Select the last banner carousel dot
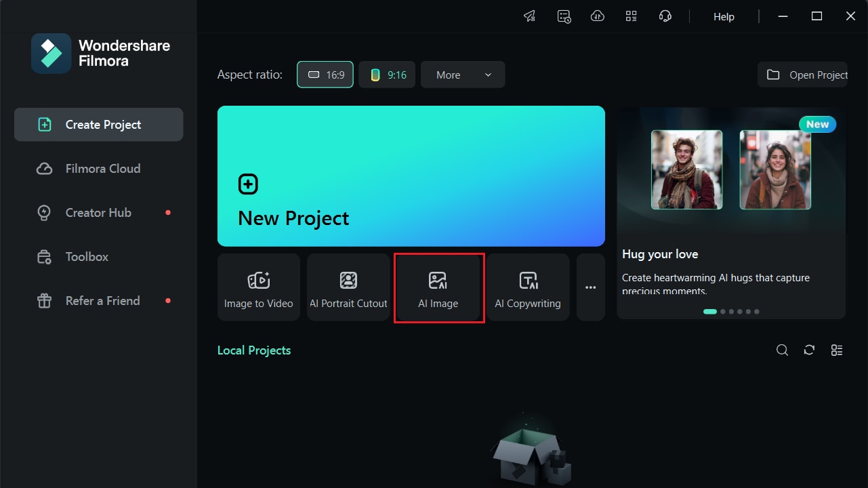This screenshot has height=488, width=868. [x=757, y=312]
